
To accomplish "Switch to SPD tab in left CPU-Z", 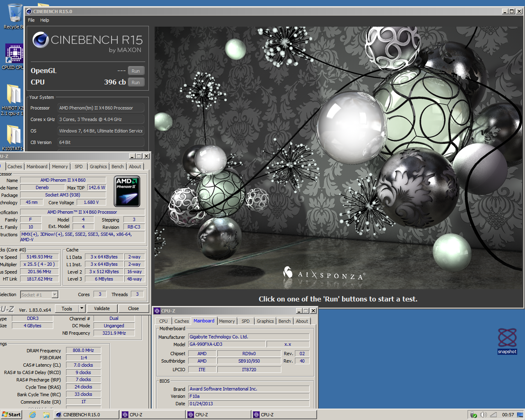I will pyautogui.click(x=78, y=167).
